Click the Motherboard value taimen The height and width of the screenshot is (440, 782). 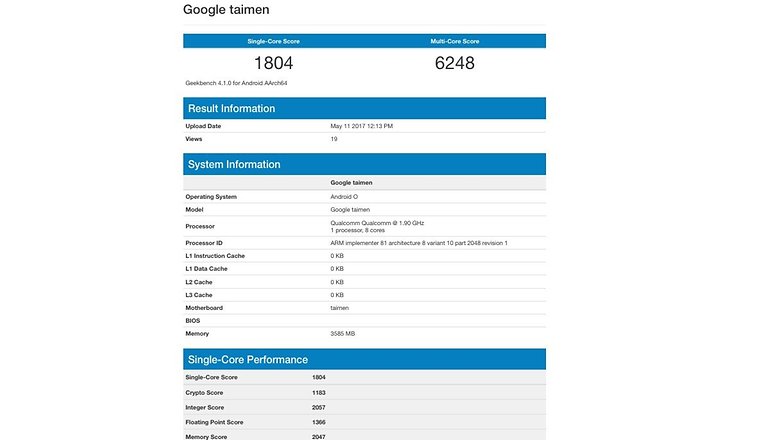pos(340,308)
